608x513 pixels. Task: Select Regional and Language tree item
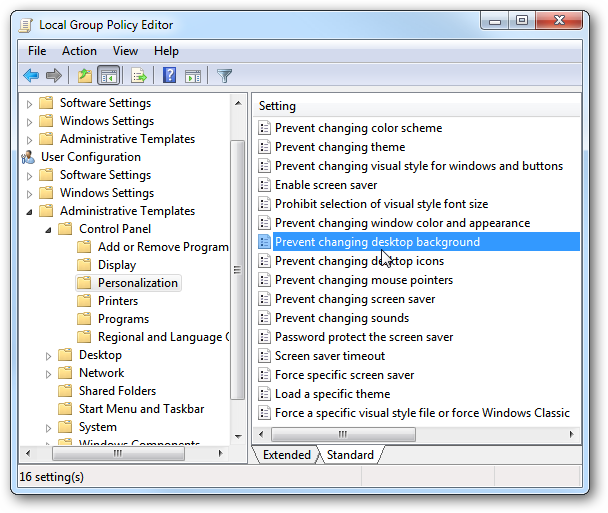tap(163, 337)
